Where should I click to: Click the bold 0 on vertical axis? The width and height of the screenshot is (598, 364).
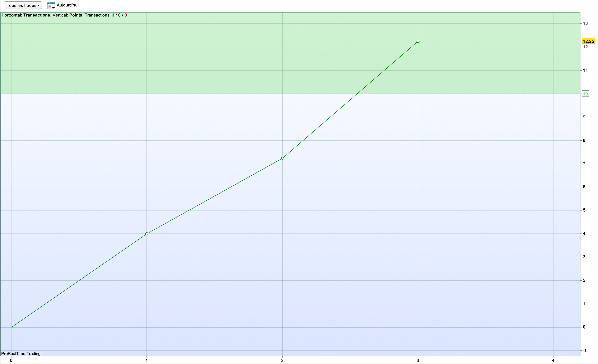click(x=584, y=327)
